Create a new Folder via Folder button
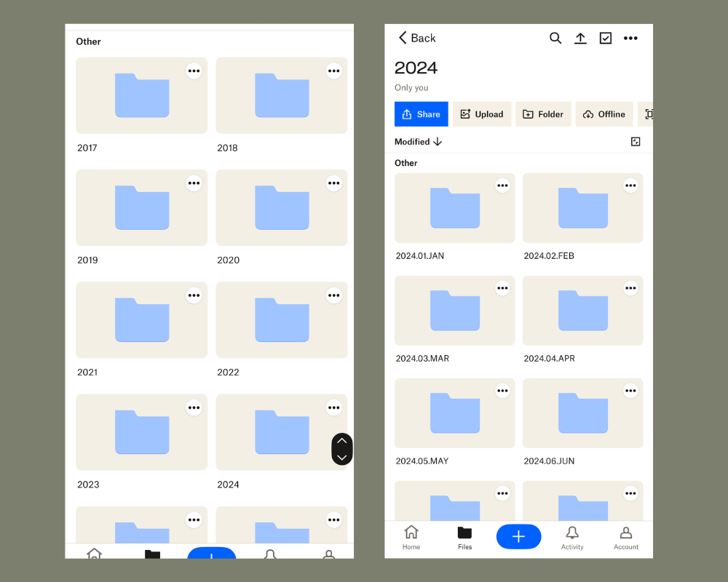 (x=543, y=114)
